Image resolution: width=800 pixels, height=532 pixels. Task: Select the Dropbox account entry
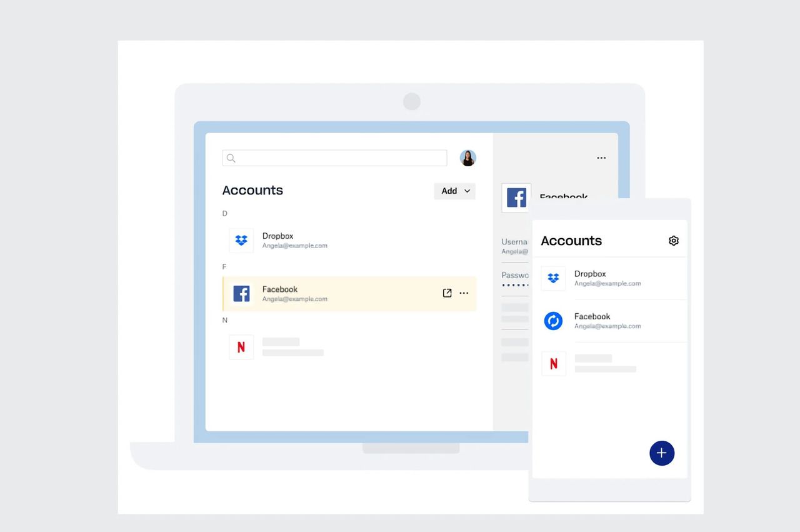tap(294, 240)
